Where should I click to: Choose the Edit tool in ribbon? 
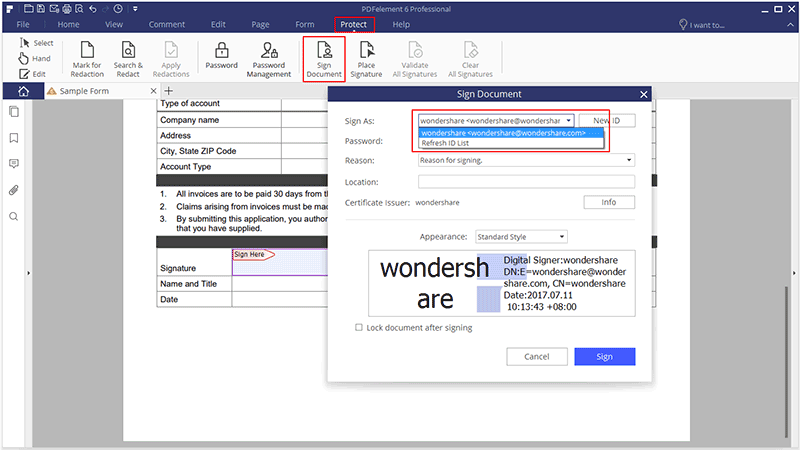[32, 74]
